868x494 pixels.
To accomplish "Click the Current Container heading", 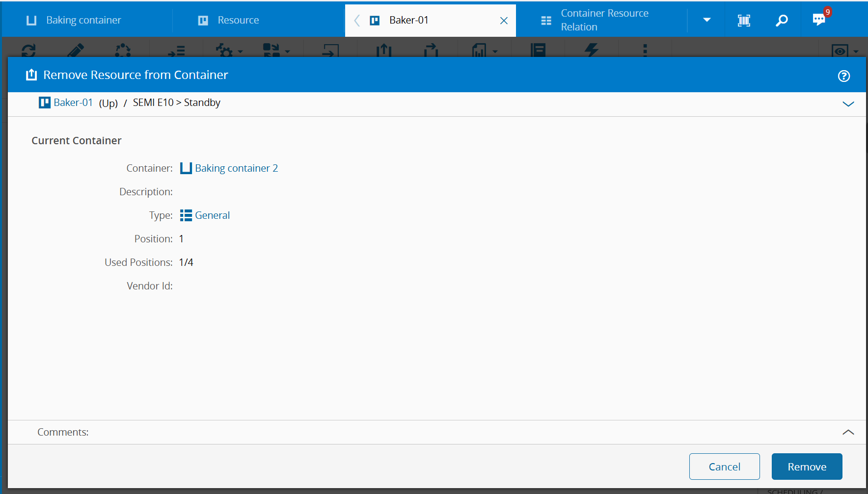I will pyautogui.click(x=77, y=141).
